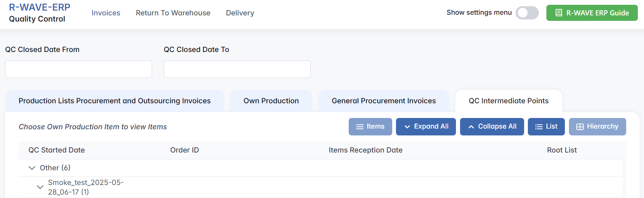Click the QC Started Date column header
This screenshot has height=198, width=644.
pos(57,150)
